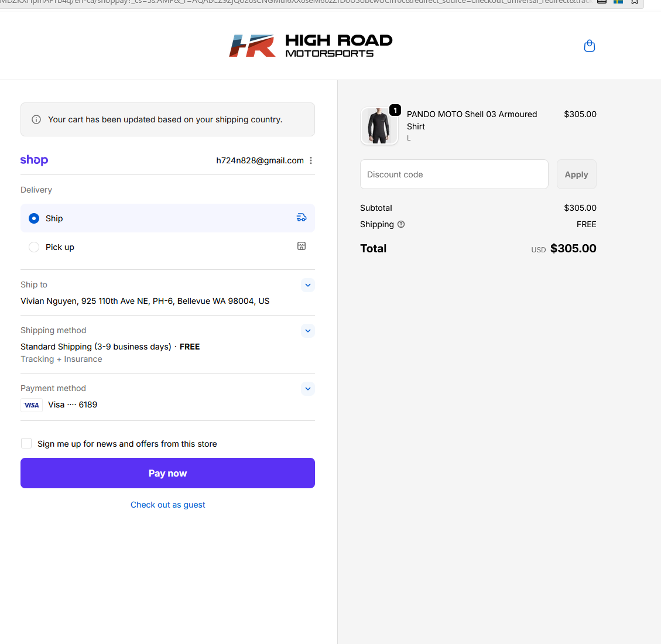Click the PANDO MOTO shirt thumbnail
The height and width of the screenshot is (644, 661).
pyautogui.click(x=379, y=126)
